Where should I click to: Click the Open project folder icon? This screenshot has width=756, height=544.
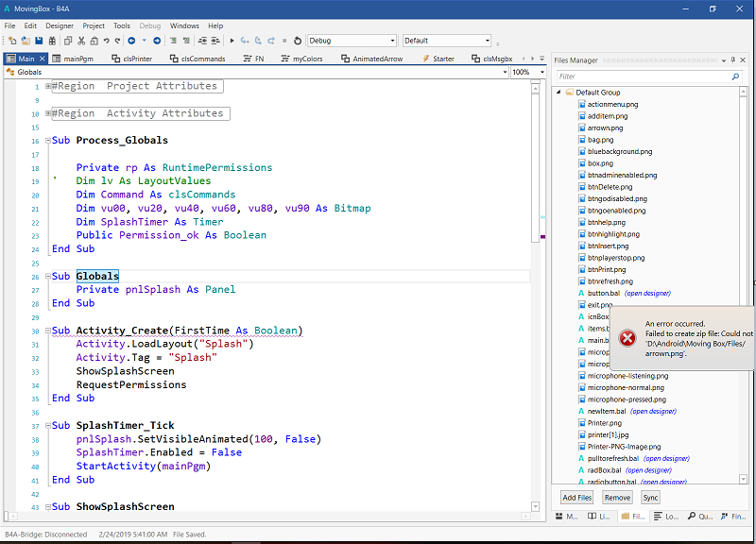(26, 41)
